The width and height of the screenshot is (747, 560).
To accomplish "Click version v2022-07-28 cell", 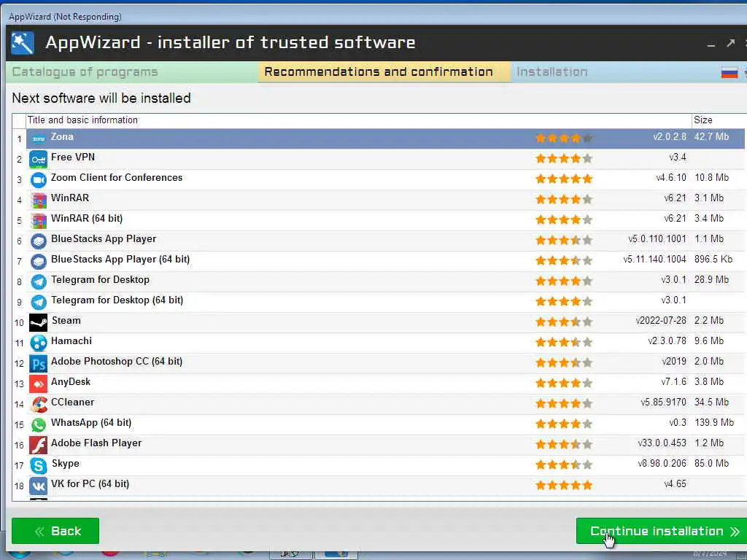I will pos(661,321).
